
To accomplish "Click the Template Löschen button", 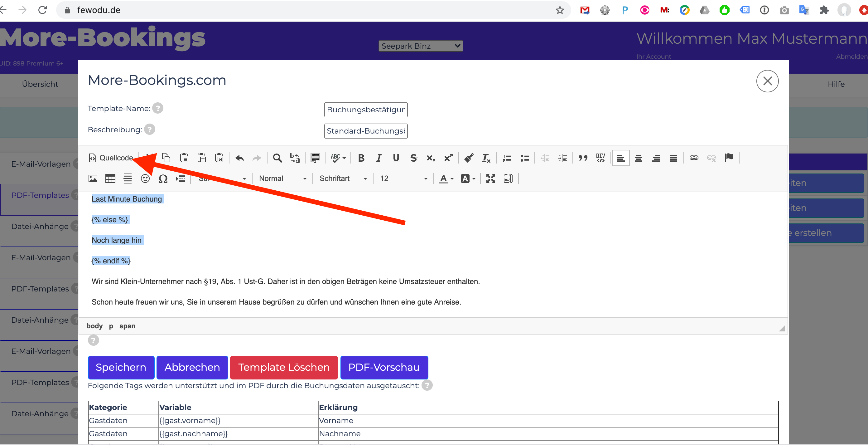I will coord(284,367).
